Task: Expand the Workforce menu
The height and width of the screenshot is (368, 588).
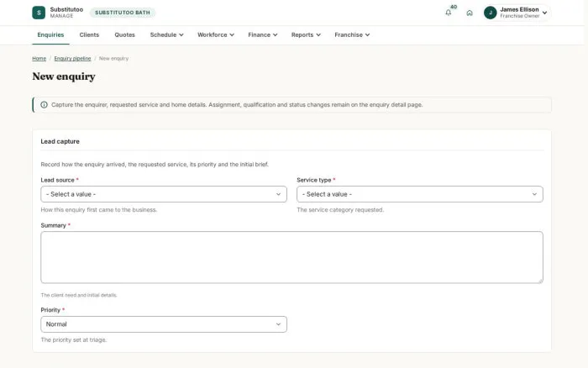Action: pyautogui.click(x=216, y=35)
